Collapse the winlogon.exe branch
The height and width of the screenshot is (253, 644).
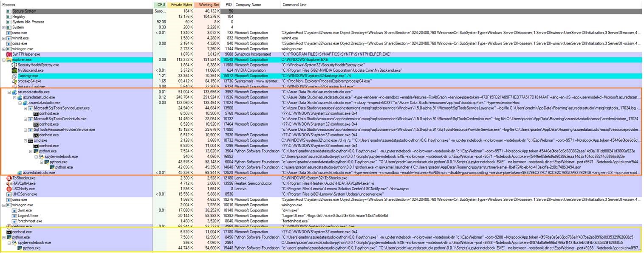[x=3, y=205]
